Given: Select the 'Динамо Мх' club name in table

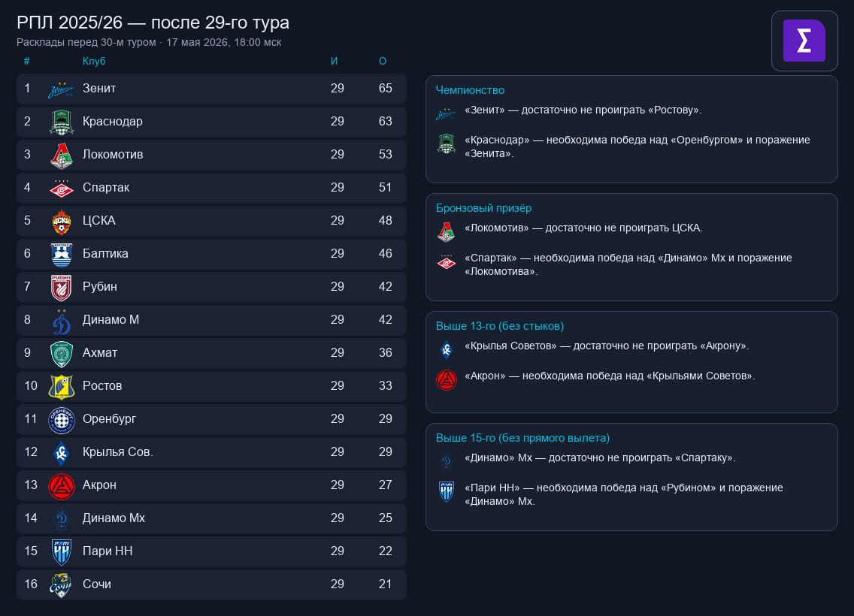Looking at the screenshot, I should click(114, 518).
